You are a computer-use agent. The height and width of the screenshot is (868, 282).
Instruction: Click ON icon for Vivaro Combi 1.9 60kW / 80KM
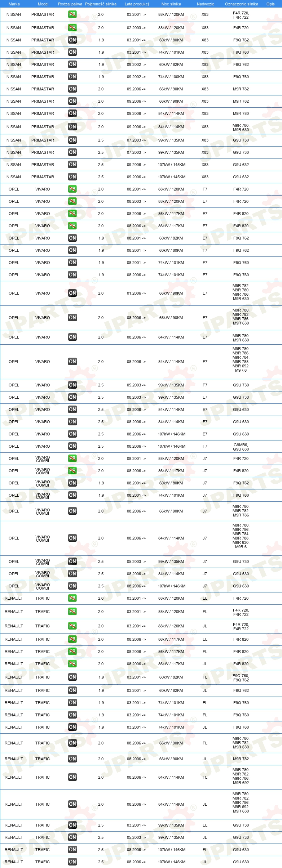click(x=72, y=483)
